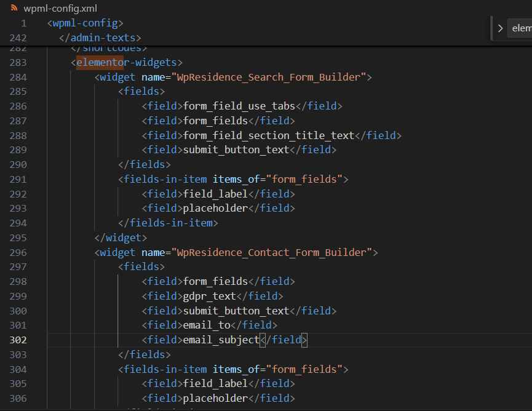Click submit_button_text on line 289
Image resolution: width=532 pixels, height=411 pixels.
pyautogui.click(x=236, y=150)
